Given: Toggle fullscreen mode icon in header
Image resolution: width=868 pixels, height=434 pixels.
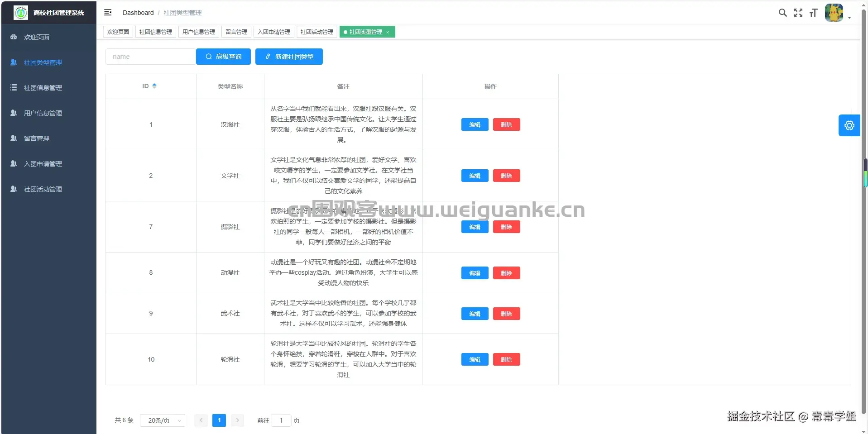Looking at the screenshot, I should (x=798, y=13).
